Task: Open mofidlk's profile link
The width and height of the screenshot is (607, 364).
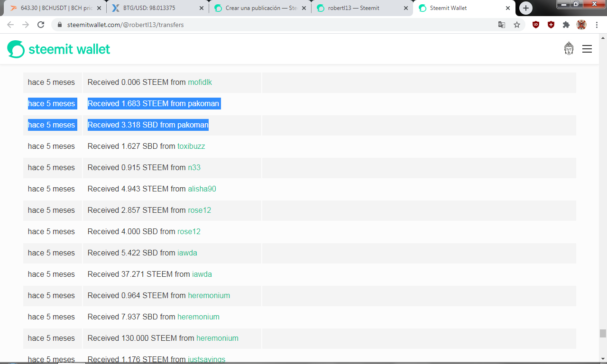Action: (x=200, y=82)
